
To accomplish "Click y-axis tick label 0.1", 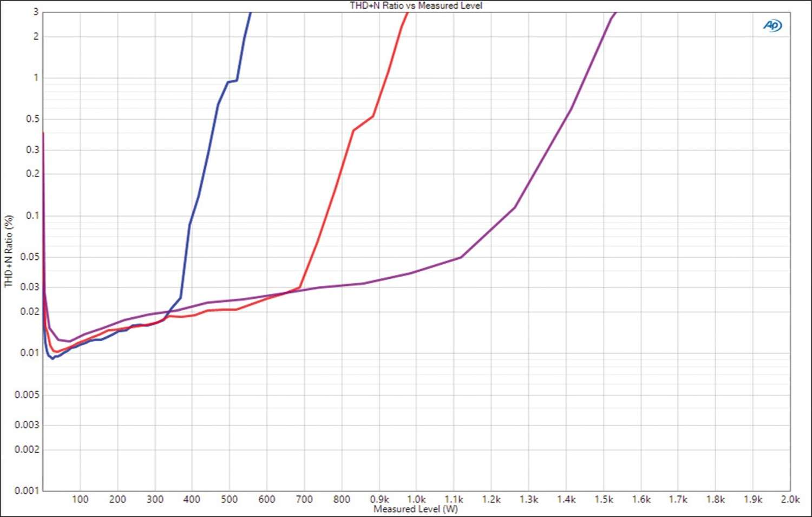I will 32,215.
